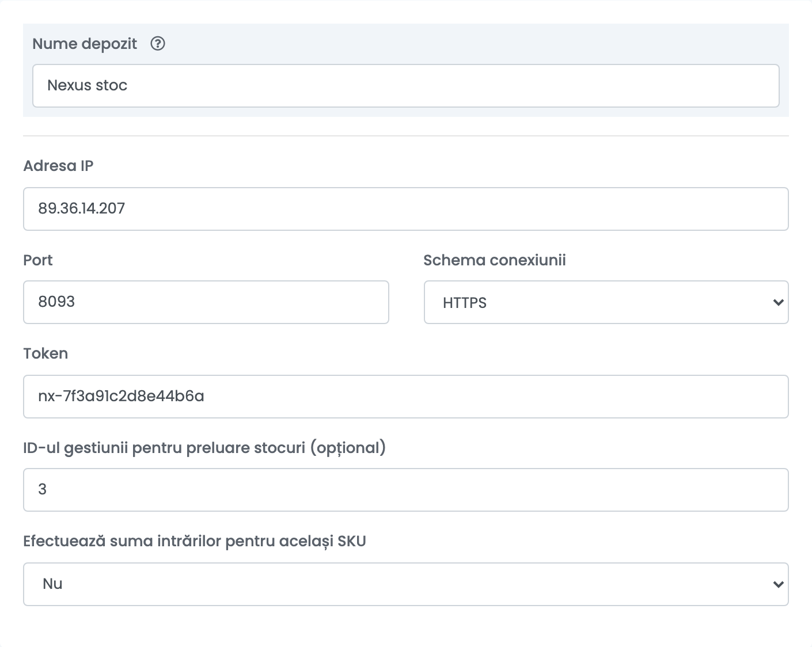812x647 pixels.
Task: Click the Schema conexiunii label
Action: (x=495, y=260)
